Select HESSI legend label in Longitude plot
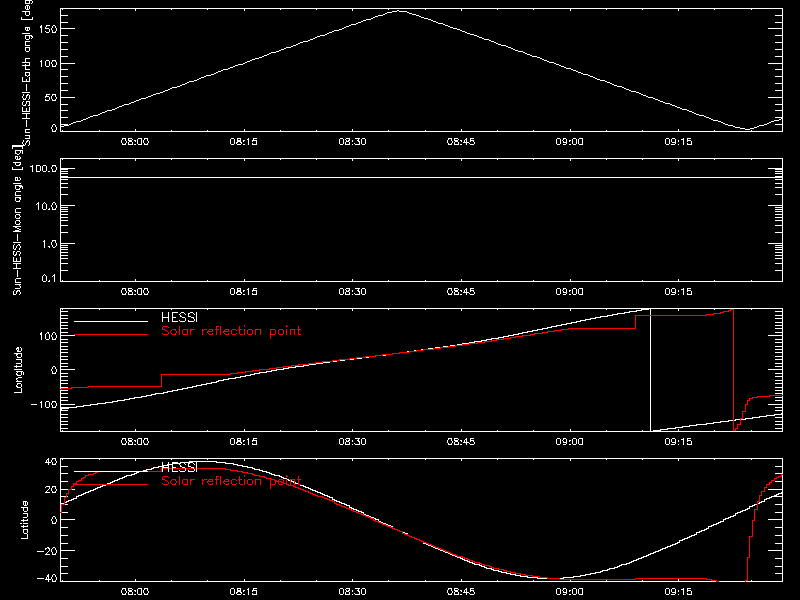This screenshot has width=800, height=600. (x=179, y=317)
